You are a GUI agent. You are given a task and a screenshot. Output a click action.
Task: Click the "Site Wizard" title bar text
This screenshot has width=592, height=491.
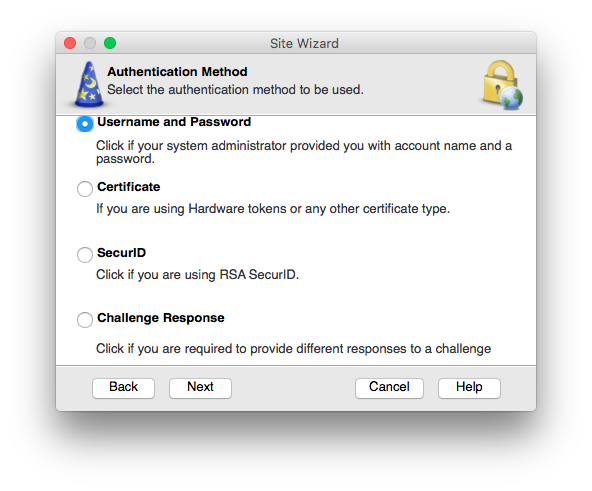pyautogui.click(x=304, y=43)
